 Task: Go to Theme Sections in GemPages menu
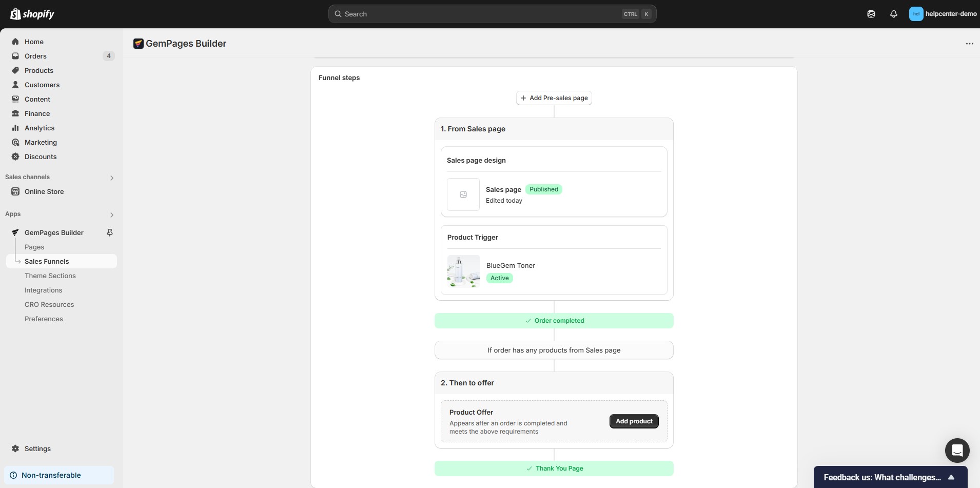coord(50,276)
